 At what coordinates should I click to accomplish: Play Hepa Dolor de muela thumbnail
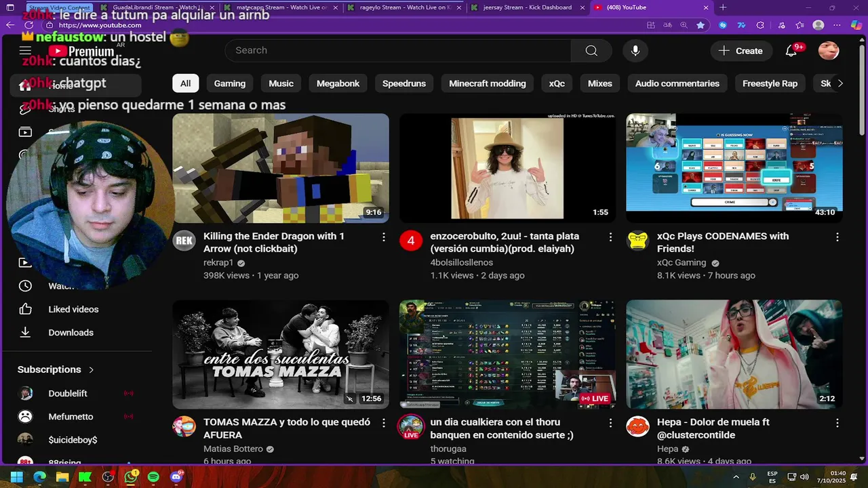pyautogui.click(x=734, y=354)
